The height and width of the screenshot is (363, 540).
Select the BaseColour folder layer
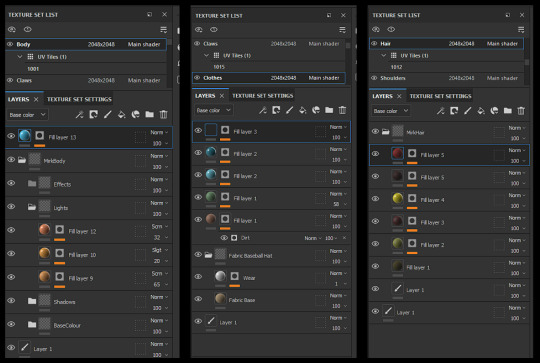point(89,325)
